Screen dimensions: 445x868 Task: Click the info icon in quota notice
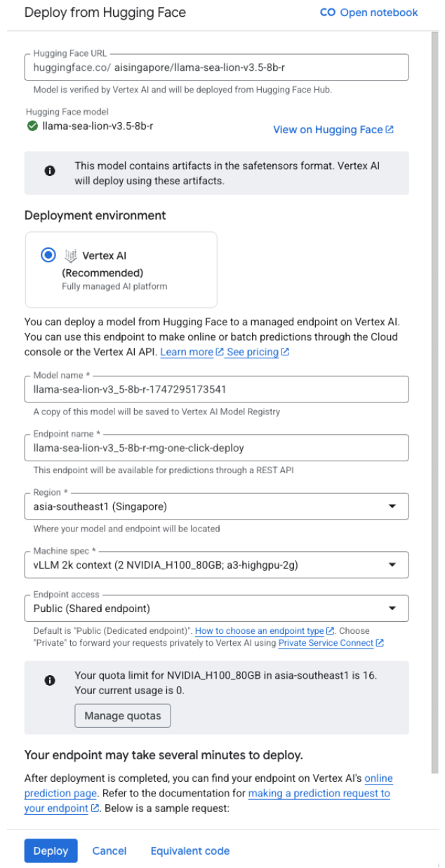(x=51, y=681)
